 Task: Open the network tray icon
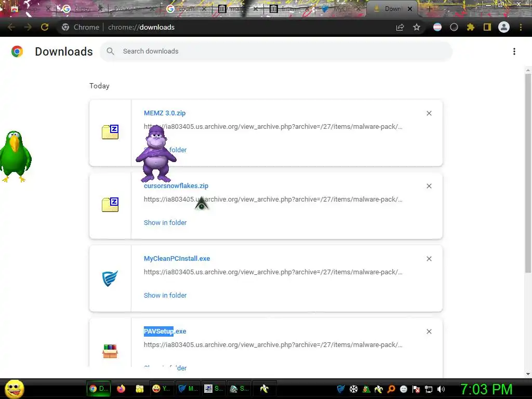pyautogui.click(x=429, y=389)
